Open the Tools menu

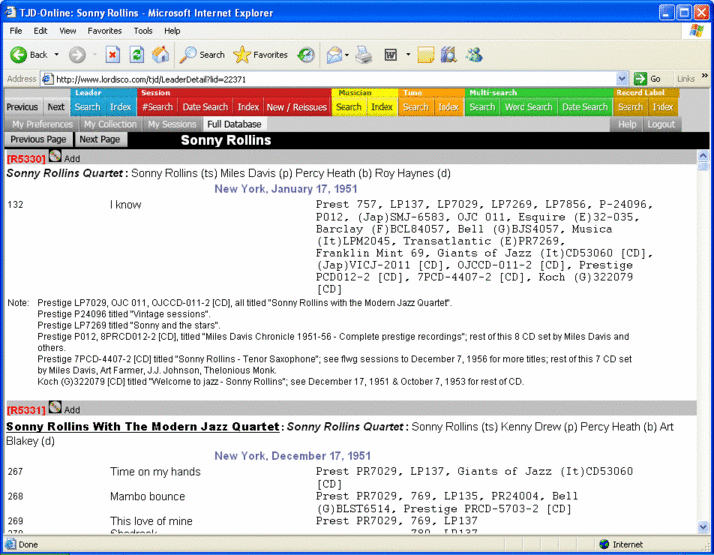pyautogui.click(x=143, y=31)
